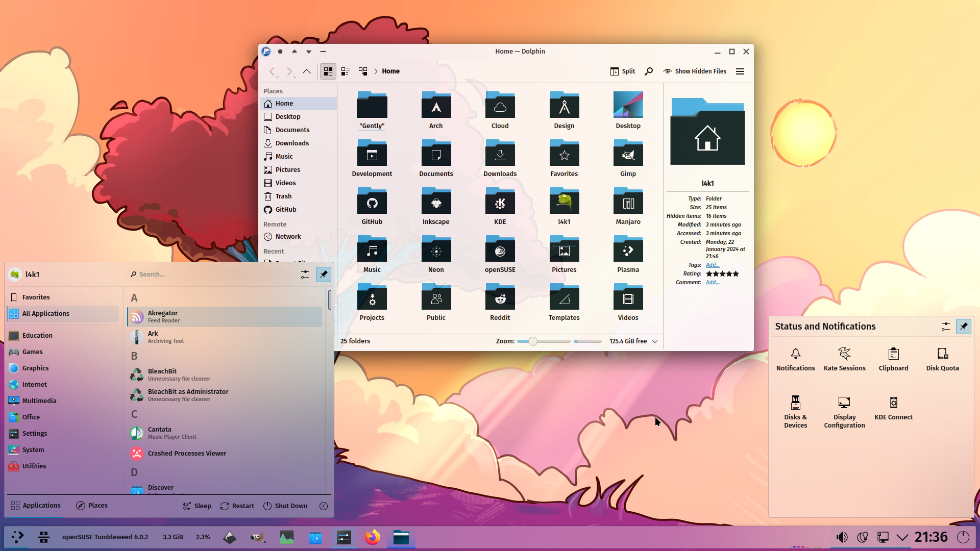Click the launcher application list scrollbar
Image resolution: width=980 pixels, height=551 pixels.
(330, 300)
